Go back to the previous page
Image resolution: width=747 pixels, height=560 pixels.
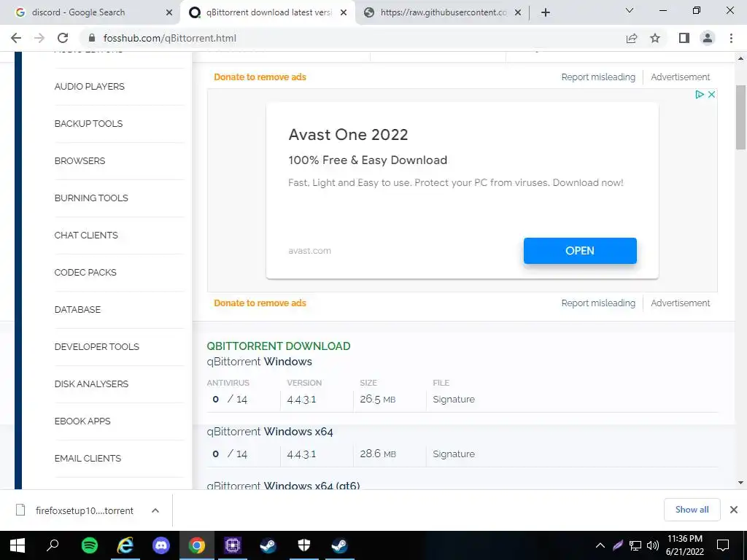[x=16, y=38]
